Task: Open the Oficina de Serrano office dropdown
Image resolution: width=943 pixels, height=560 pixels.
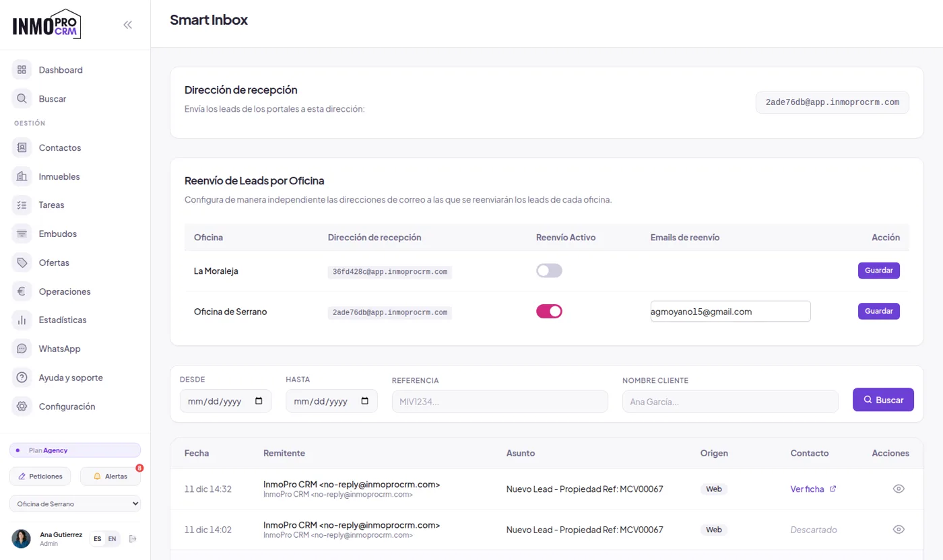Action: 75,503
